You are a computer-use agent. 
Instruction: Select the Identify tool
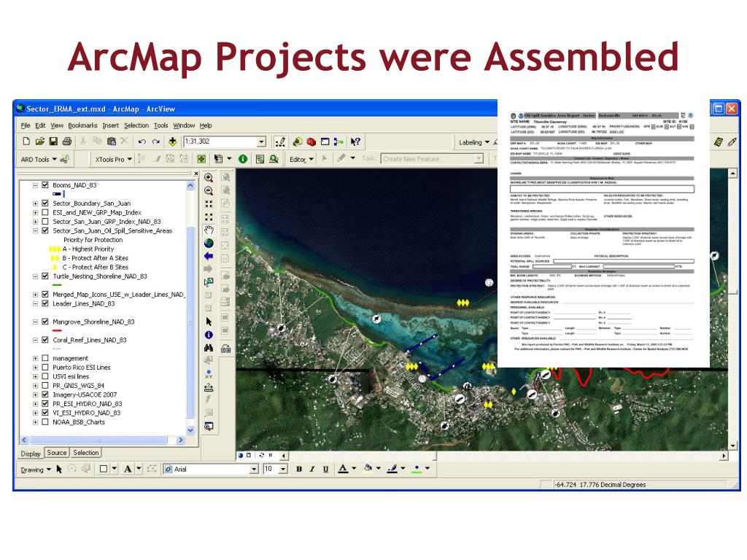tap(209, 335)
